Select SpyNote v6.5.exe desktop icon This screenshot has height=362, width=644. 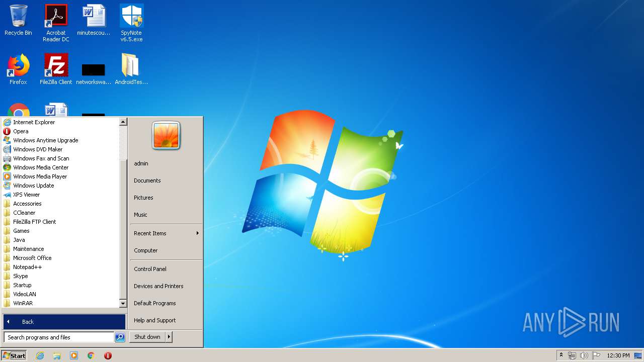[x=131, y=23]
